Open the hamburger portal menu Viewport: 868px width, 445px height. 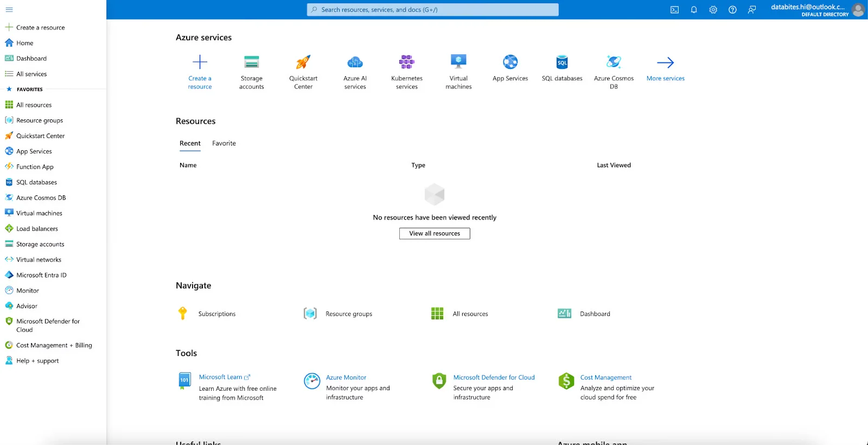pyautogui.click(x=9, y=10)
